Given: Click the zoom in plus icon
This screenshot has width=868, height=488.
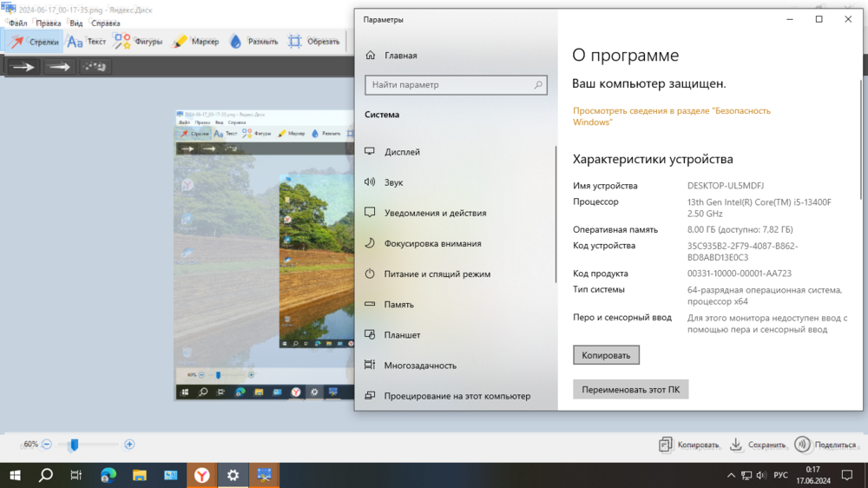Looking at the screenshot, I should click(x=129, y=445).
